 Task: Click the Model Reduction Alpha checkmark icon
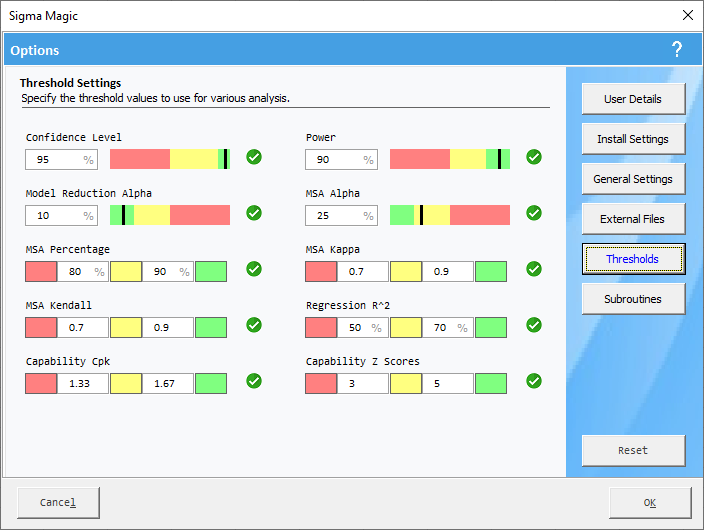pos(254,213)
